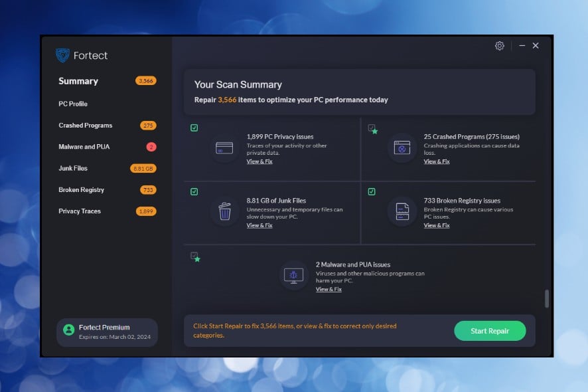588x392 pixels.
Task: Click the 8.81 GB Junk Files badge
Action: 143,169
